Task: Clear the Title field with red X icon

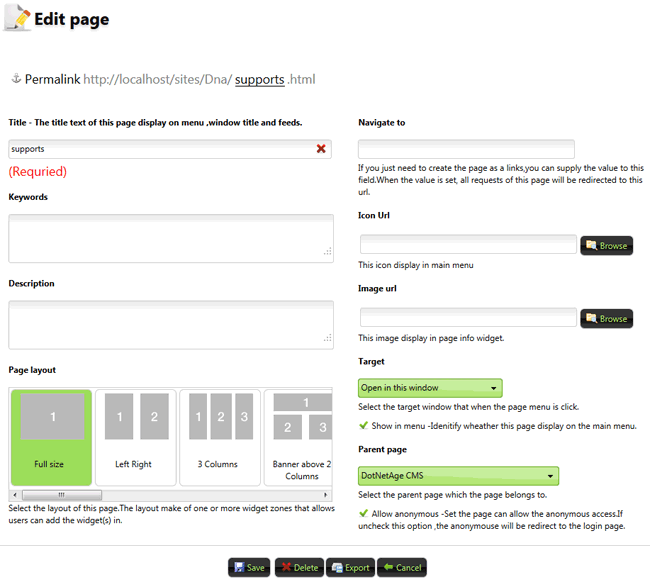Action: click(321, 149)
